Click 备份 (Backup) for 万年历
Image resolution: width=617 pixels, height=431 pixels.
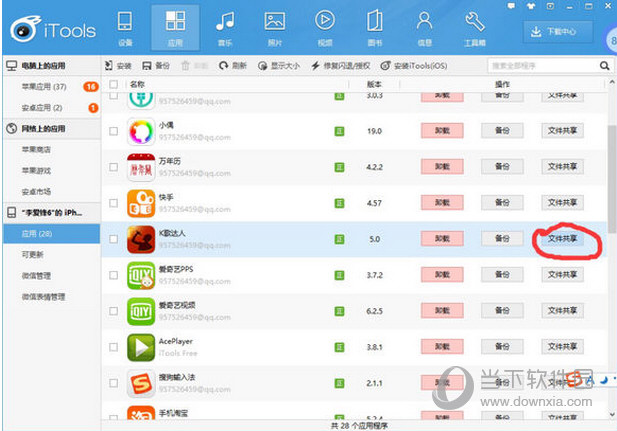(x=502, y=166)
